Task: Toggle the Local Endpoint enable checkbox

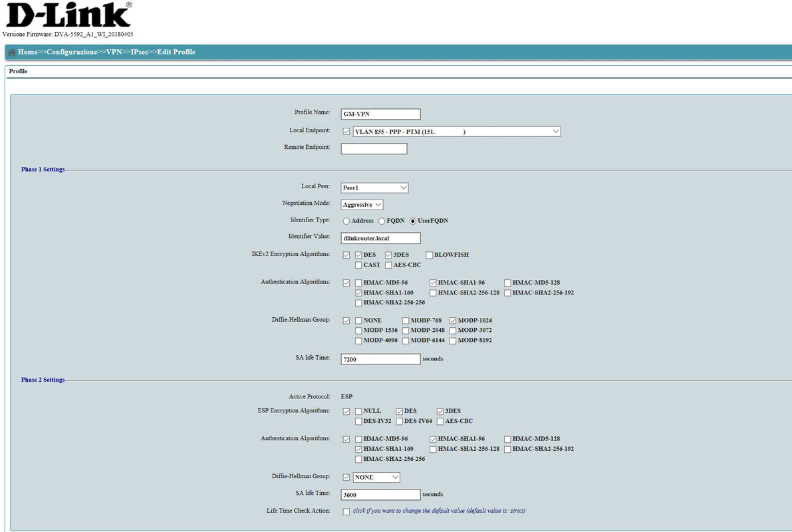Action: (346, 132)
